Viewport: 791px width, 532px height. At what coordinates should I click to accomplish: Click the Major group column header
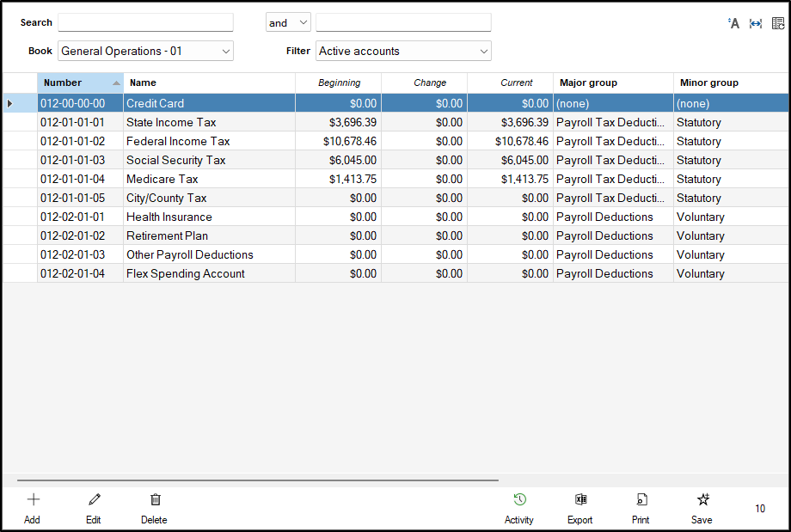pyautogui.click(x=612, y=83)
